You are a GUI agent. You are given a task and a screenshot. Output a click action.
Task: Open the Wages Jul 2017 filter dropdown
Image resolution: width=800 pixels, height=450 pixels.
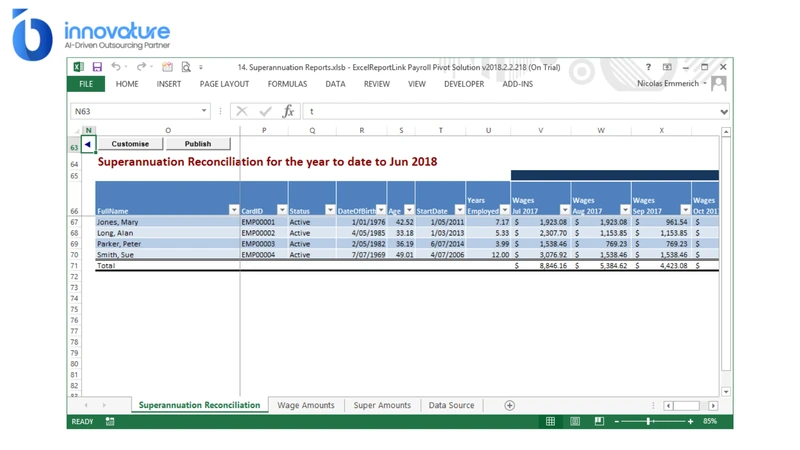[x=565, y=210]
